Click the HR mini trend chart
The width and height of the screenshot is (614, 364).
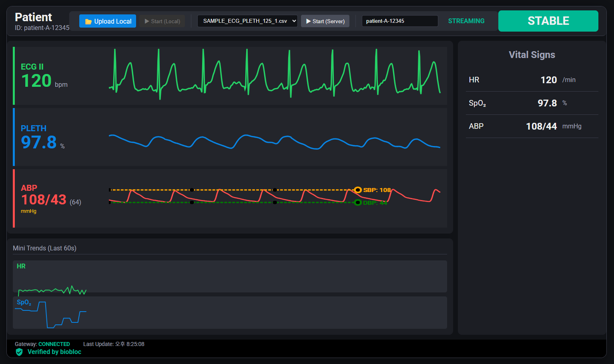230,276
